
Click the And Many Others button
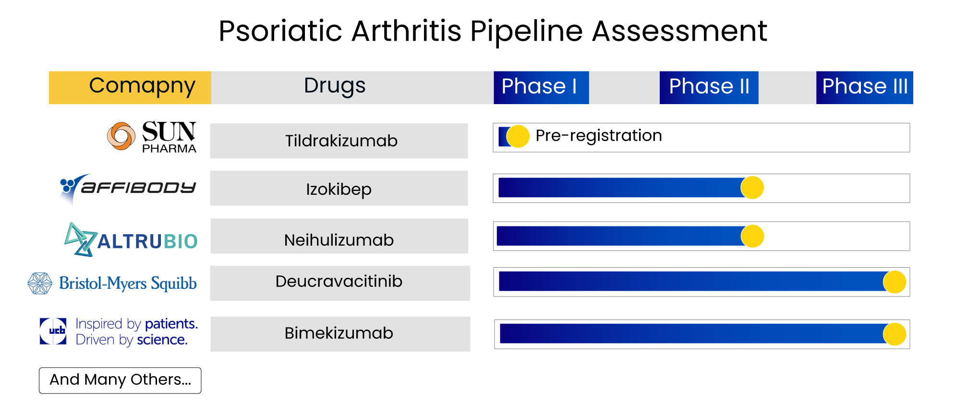pos(120,380)
